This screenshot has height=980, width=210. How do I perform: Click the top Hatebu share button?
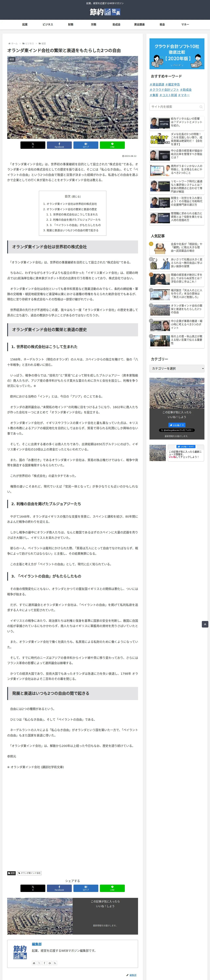click(86, 145)
